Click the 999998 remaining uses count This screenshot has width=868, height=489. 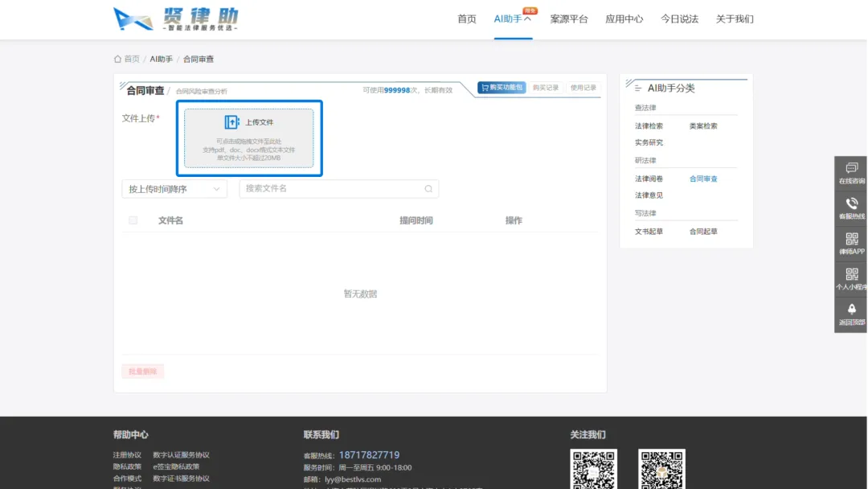pyautogui.click(x=397, y=90)
